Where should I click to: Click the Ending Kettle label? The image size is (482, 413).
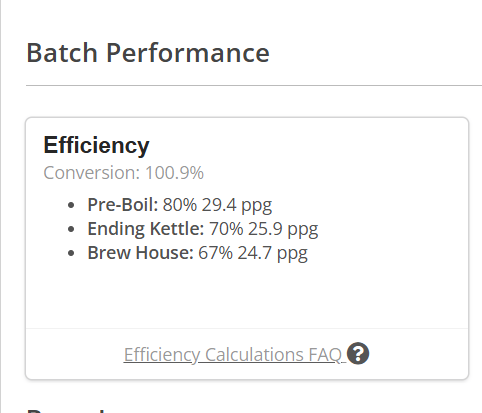[x=146, y=229]
